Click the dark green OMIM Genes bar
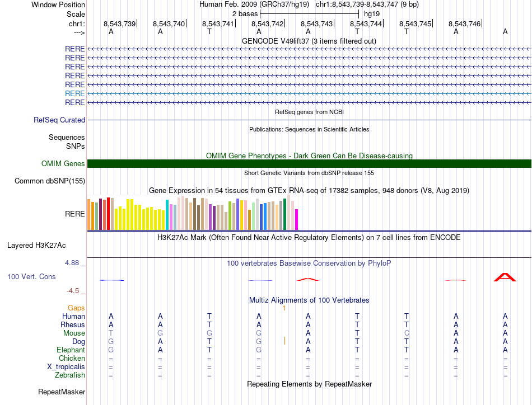Viewport: 532px width, 405px height. pos(309,163)
